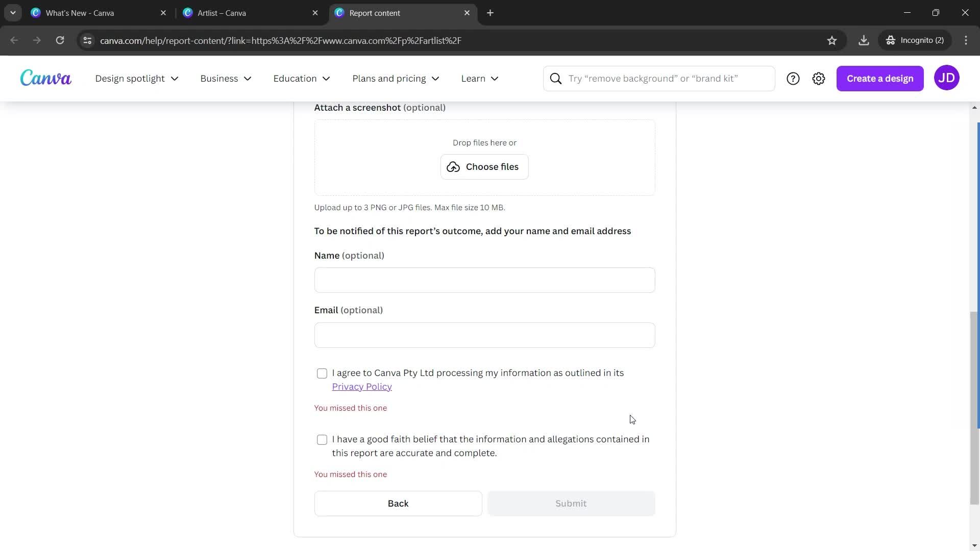View site information icon in address bar

click(x=87, y=40)
